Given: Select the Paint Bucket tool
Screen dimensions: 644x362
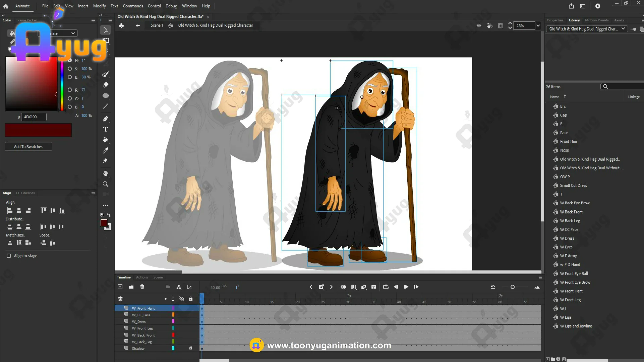Looking at the screenshot, I should pos(105,140).
